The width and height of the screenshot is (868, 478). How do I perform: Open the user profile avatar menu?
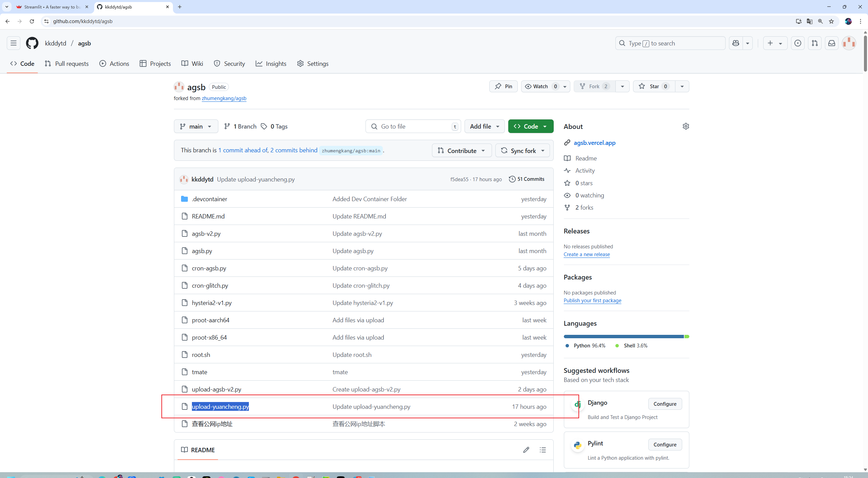click(x=849, y=43)
